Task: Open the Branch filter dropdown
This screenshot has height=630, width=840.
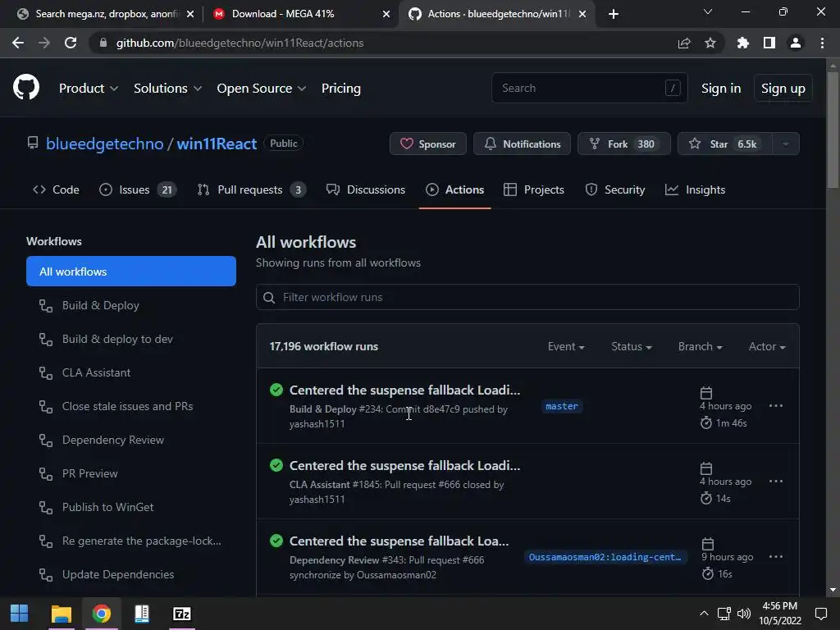Action: point(701,347)
